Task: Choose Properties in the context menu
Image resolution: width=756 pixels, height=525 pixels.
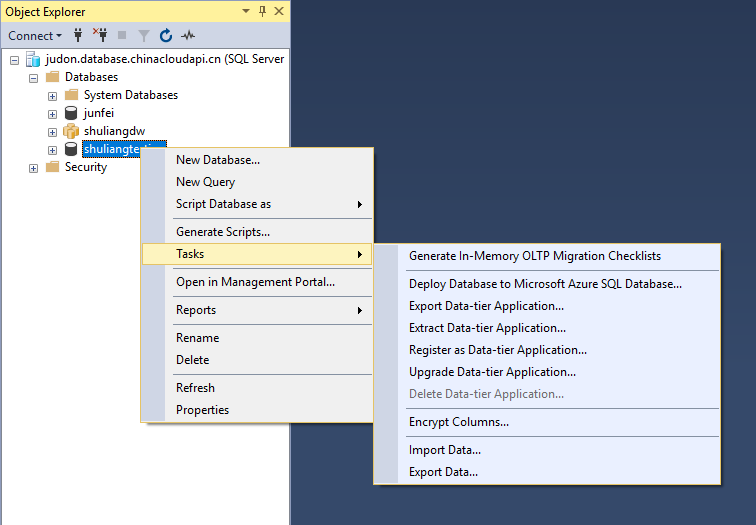Action: point(202,410)
